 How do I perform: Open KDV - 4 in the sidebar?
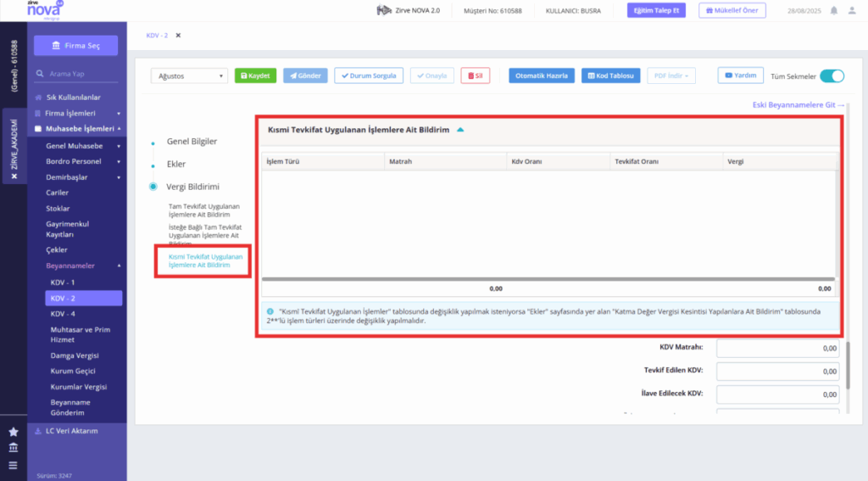(x=63, y=314)
